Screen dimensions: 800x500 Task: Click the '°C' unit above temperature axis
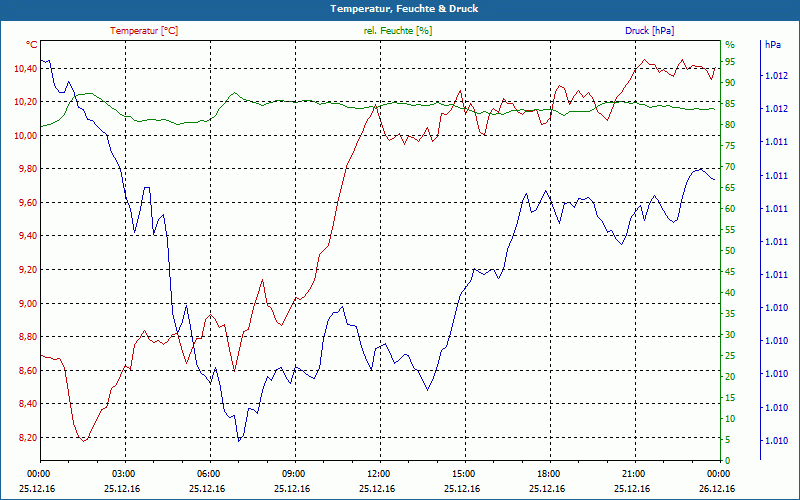tap(32, 45)
